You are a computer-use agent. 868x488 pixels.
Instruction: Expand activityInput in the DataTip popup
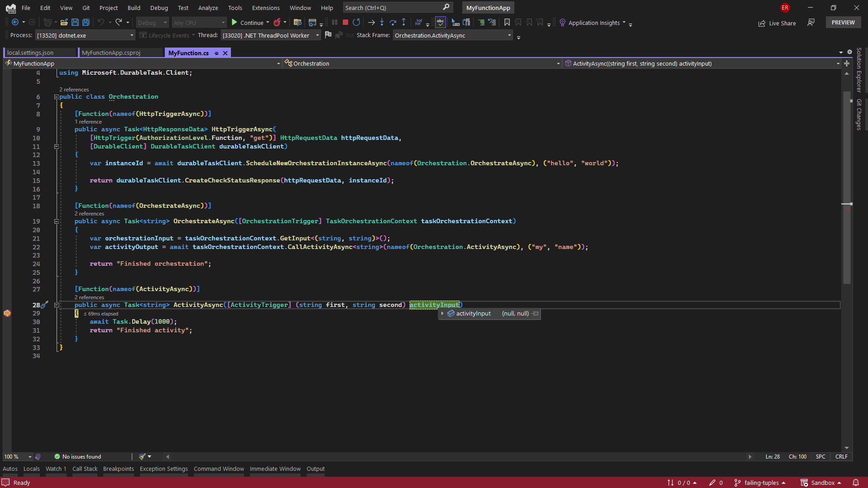(442, 313)
